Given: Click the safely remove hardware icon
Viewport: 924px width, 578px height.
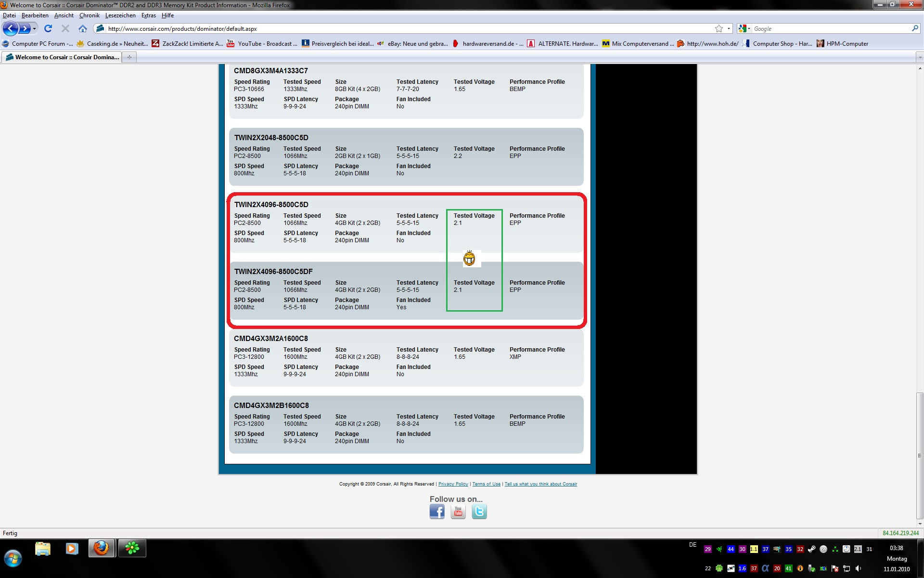Looking at the screenshot, I should click(811, 568).
